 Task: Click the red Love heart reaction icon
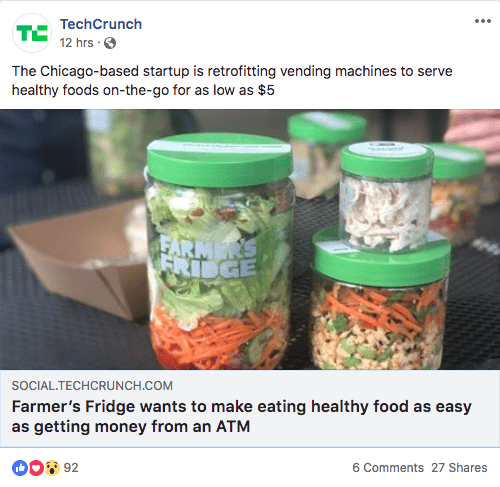pyautogui.click(x=36, y=468)
